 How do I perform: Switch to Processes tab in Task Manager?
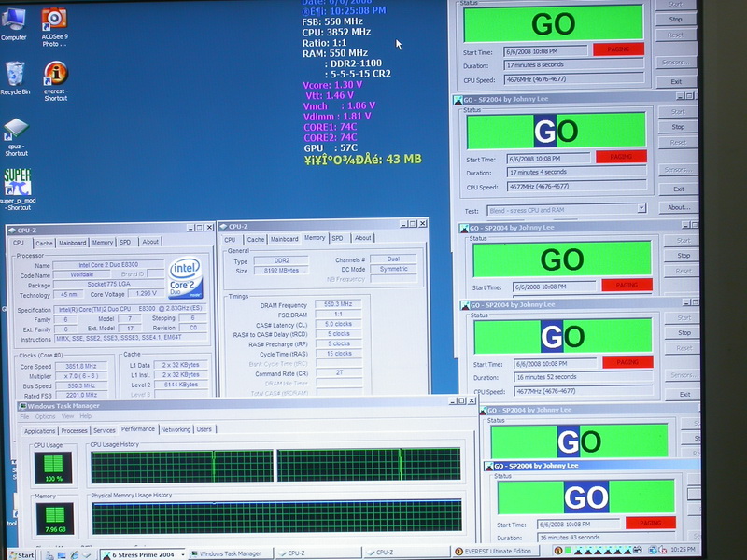75,430
